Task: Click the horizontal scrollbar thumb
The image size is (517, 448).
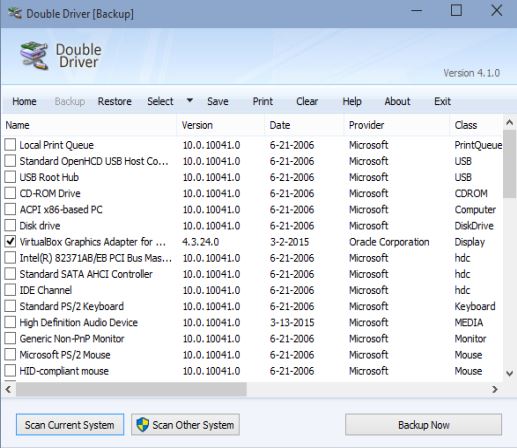Action: coord(131,389)
